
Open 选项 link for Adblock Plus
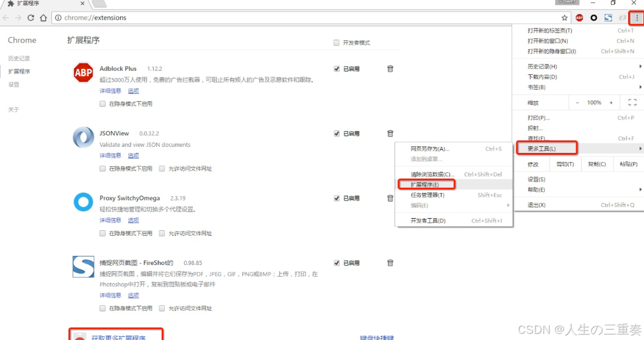click(x=133, y=91)
